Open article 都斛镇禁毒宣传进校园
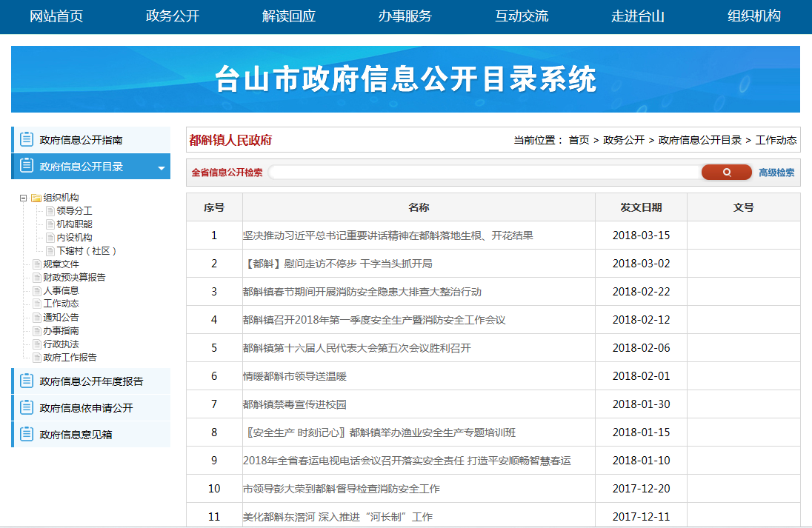This screenshot has height=528, width=812. point(295,404)
